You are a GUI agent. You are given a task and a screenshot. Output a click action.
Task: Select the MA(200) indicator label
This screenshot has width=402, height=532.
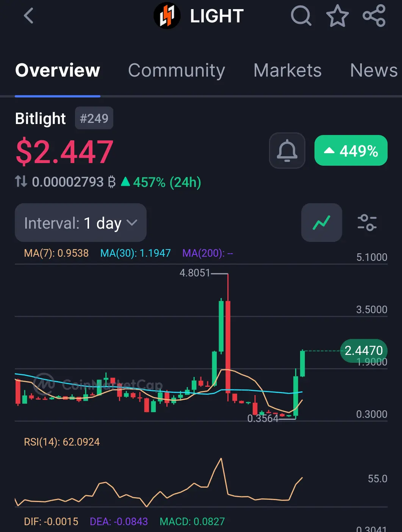(208, 253)
